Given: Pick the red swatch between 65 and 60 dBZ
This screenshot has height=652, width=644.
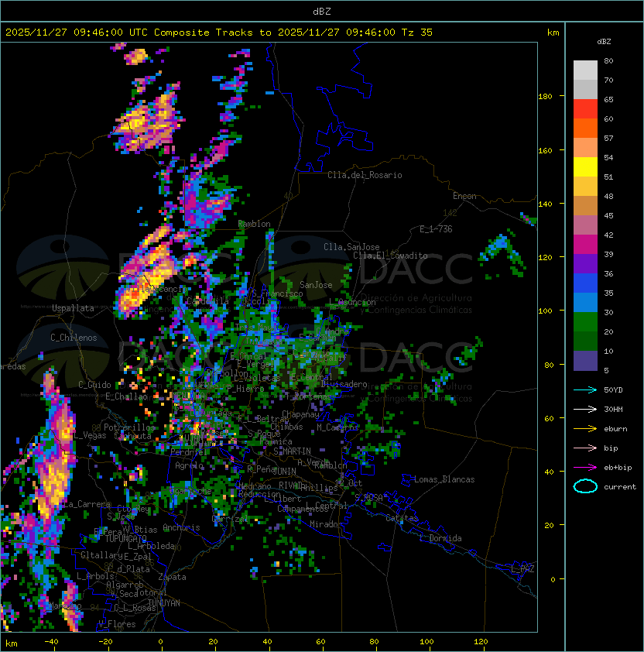Looking at the screenshot, I should coord(585,109).
